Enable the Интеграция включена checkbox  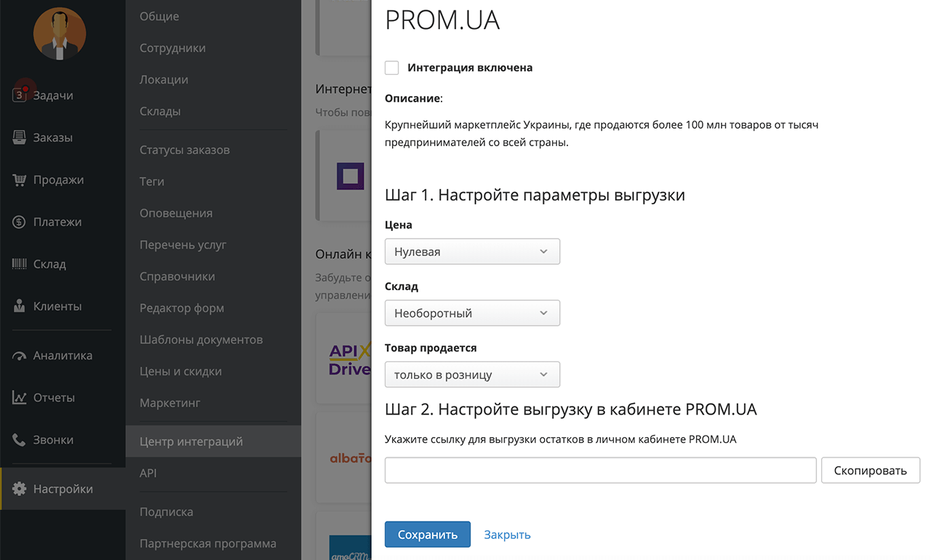[392, 68]
